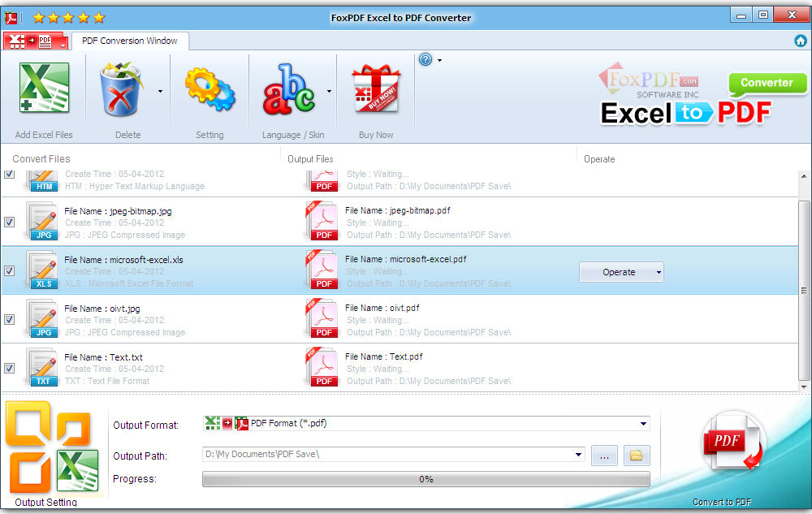This screenshot has height=514, width=812.
Task: Switch to PDF Conversion Window tab
Action: 129,41
